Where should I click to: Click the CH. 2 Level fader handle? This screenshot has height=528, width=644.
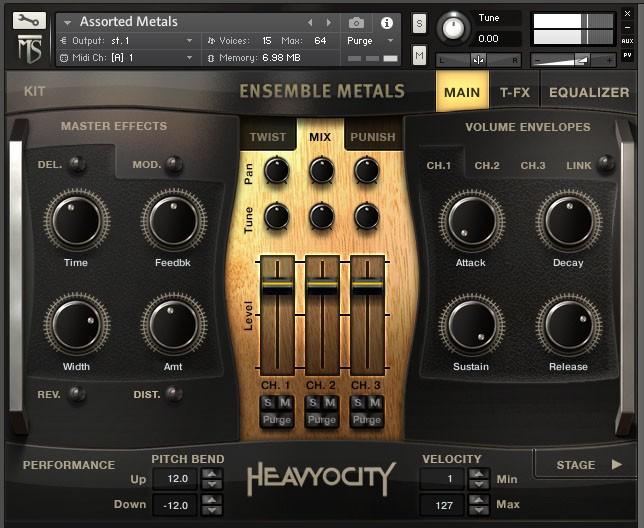pyautogui.click(x=322, y=285)
